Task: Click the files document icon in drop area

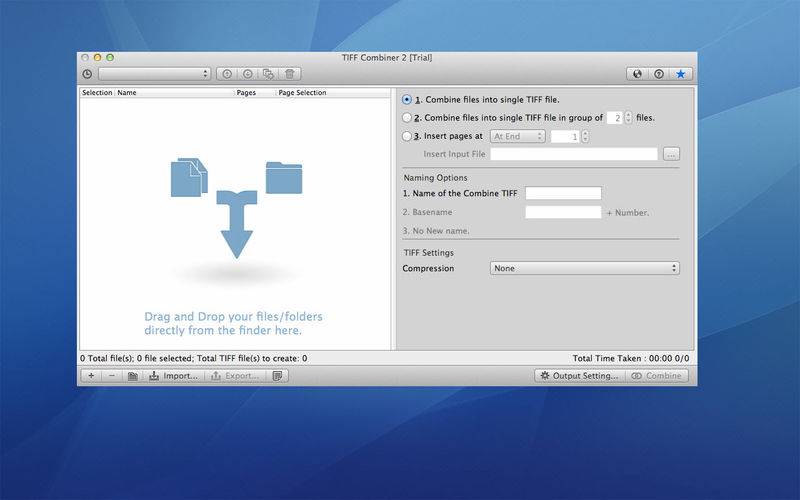Action: coord(189,178)
